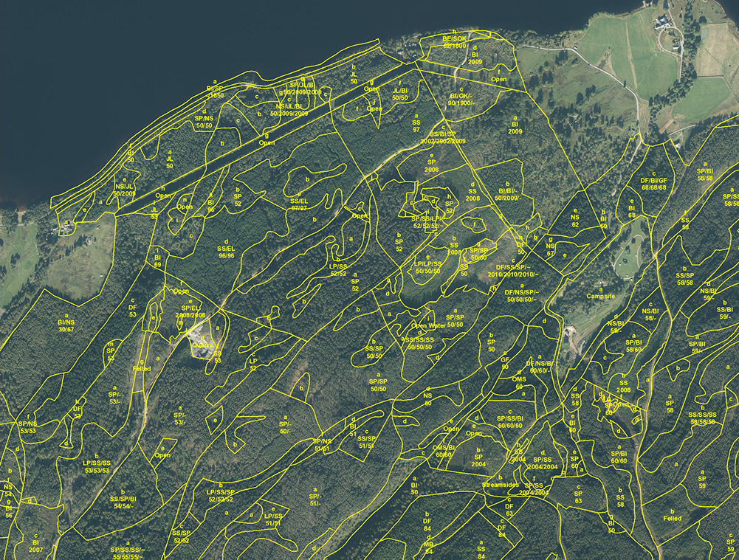Click the DF/BI/GF 68/68/68 stand label
This screenshot has width=739, height=560.
653,184
